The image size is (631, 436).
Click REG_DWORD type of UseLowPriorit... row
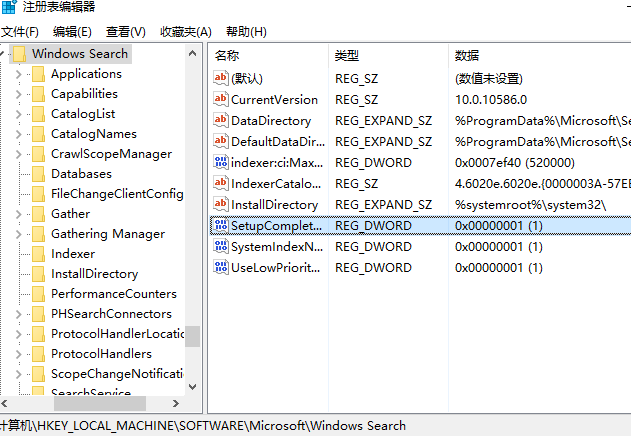pyautogui.click(x=373, y=268)
